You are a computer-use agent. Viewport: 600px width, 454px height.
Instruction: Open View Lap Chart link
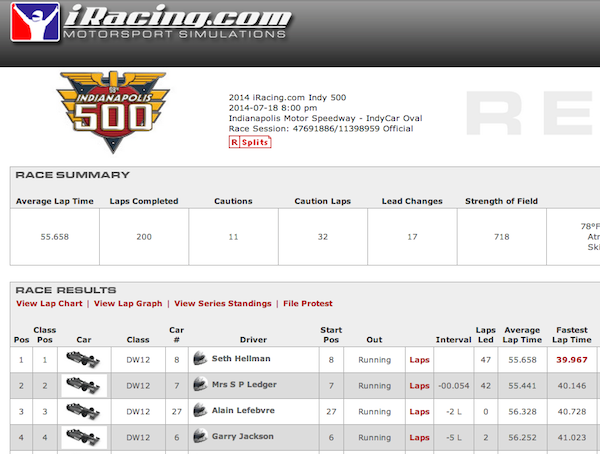(49, 304)
